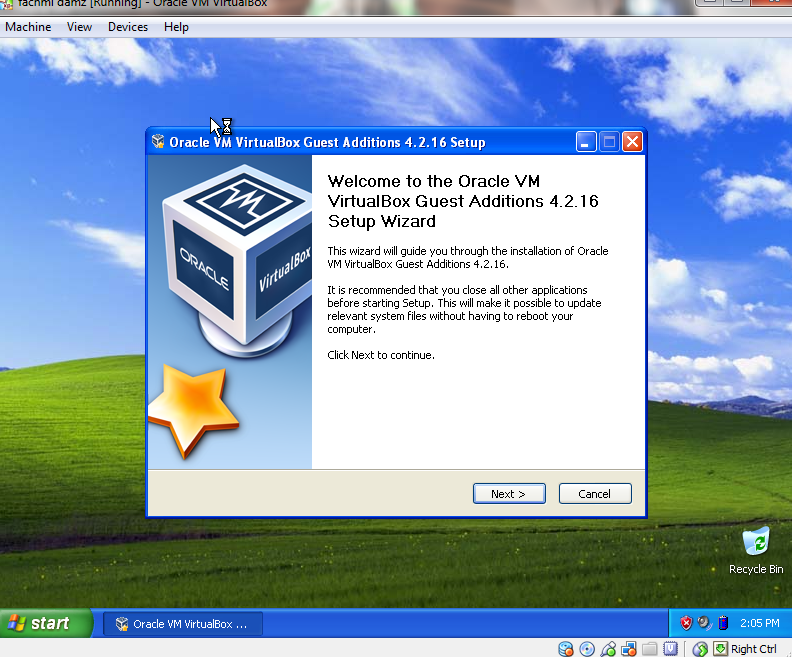Click the USB devices status icon
The image size is (792, 657).
point(608,649)
